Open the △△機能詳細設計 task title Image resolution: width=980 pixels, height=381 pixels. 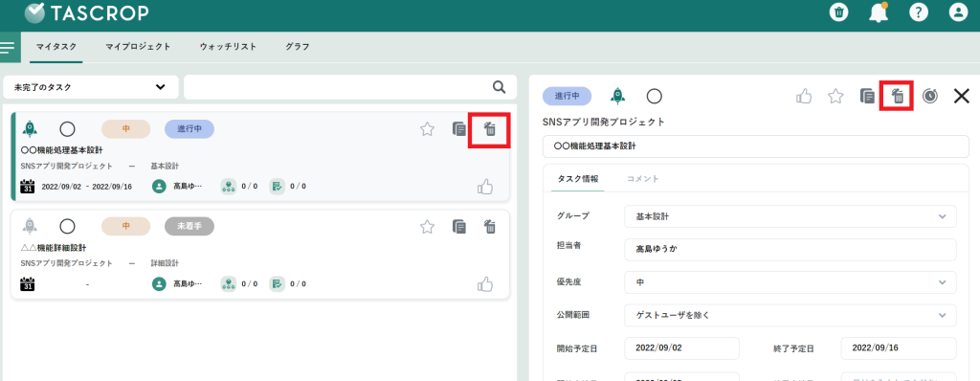point(54,248)
